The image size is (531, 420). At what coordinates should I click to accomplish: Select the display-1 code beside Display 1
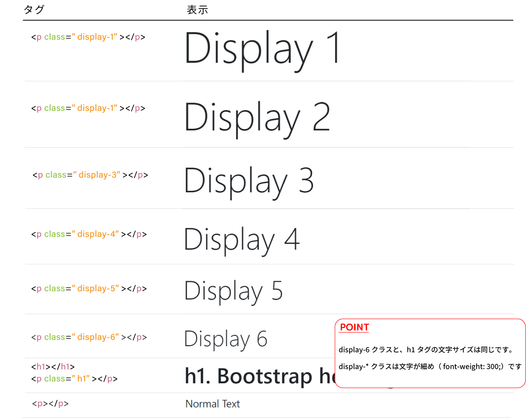point(88,37)
